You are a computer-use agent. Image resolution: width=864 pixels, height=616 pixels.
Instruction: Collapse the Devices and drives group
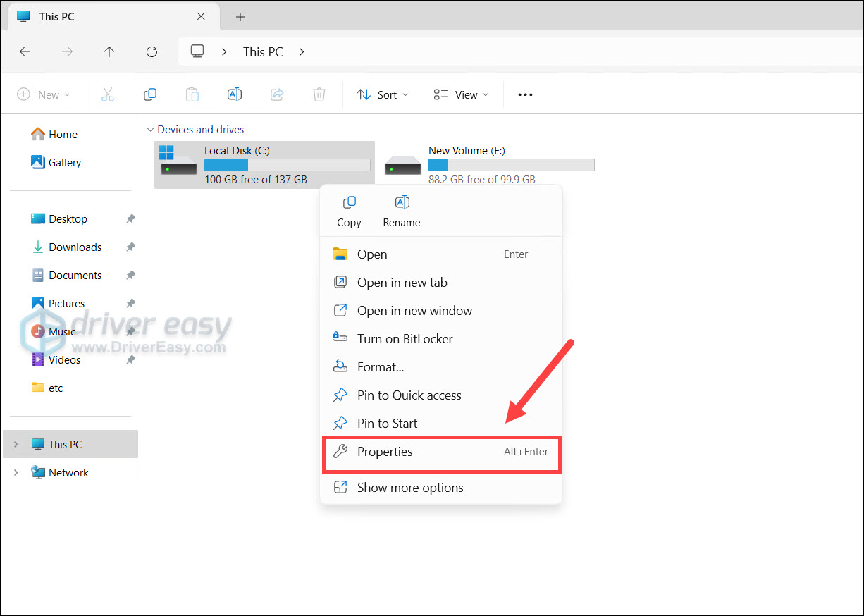[150, 130]
